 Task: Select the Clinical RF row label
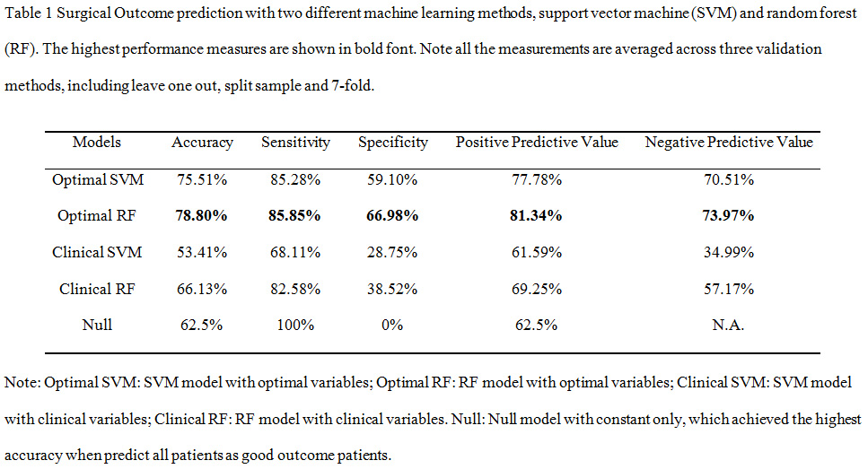point(97,288)
